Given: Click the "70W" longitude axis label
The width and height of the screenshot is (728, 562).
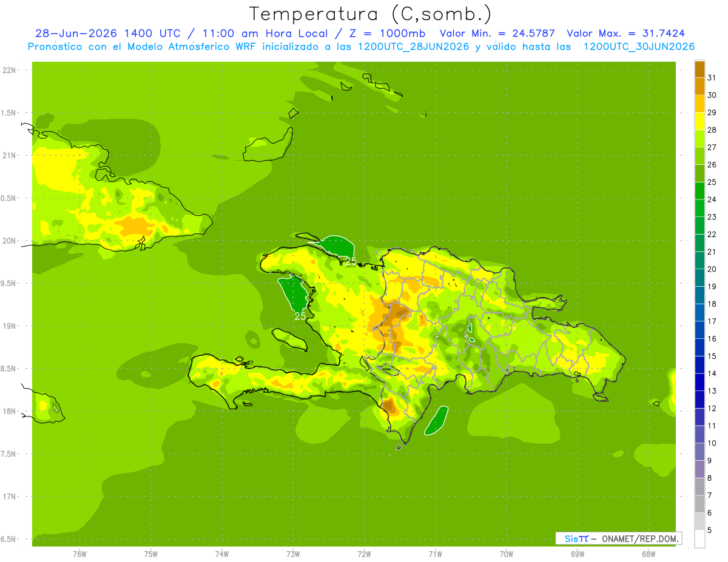Looking at the screenshot, I should point(506,554).
